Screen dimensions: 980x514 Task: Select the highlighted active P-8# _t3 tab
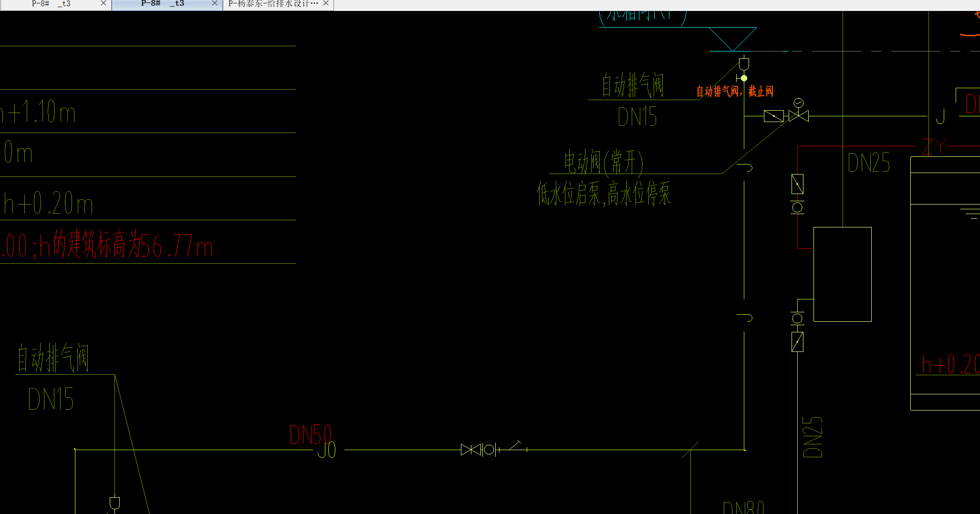(x=163, y=4)
